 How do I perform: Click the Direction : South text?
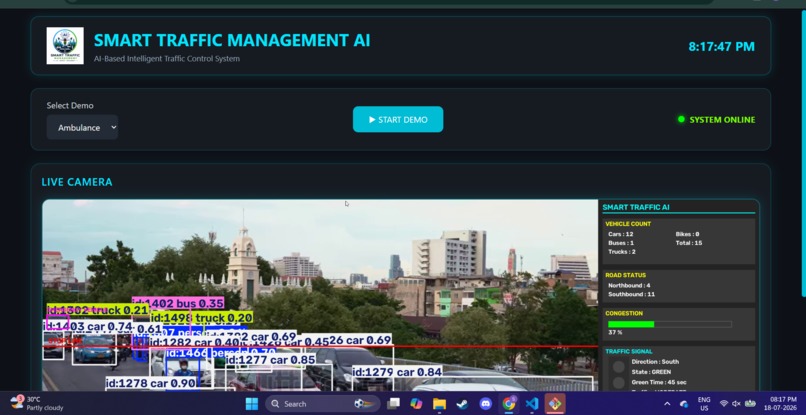(655, 362)
